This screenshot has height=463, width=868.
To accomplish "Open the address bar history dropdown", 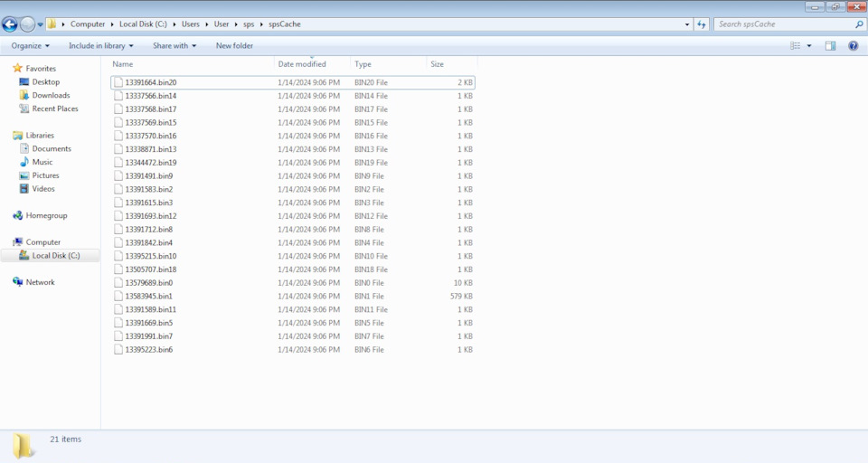I will tap(687, 24).
